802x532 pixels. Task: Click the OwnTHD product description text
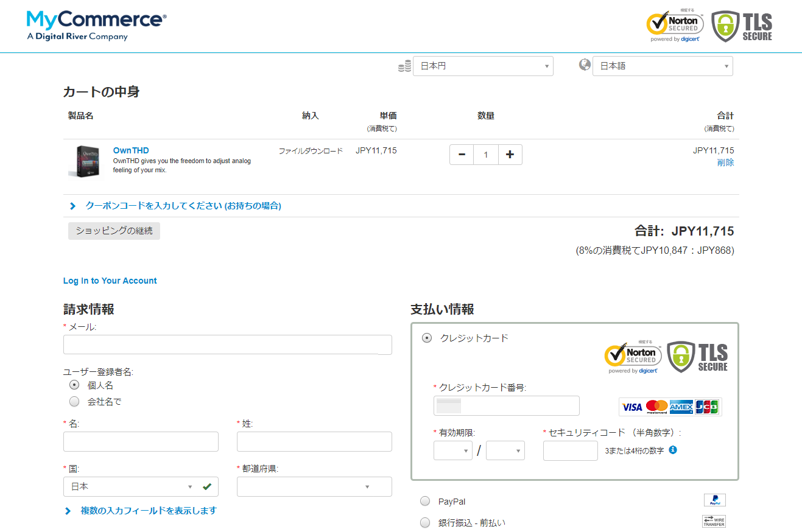click(182, 166)
